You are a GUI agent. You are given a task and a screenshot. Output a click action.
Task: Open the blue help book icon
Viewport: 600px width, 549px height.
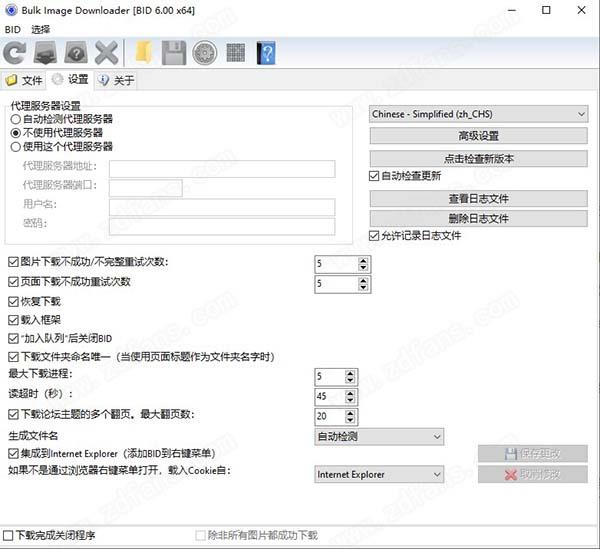(266, 53)
